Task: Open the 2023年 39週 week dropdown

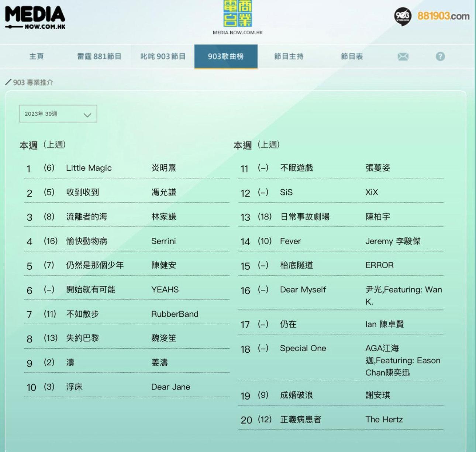Action: (x=58, y=114)
